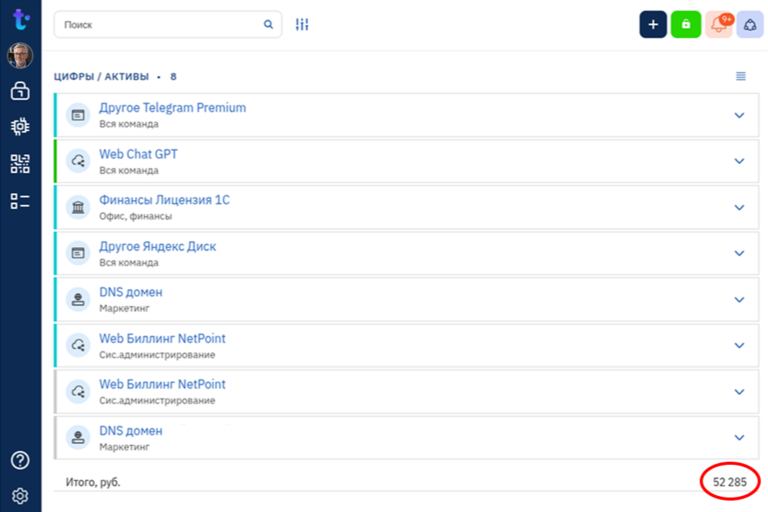768x512 pixels.
Task: Open the padlock section in the sidebar
Action: tap(20, 91)
